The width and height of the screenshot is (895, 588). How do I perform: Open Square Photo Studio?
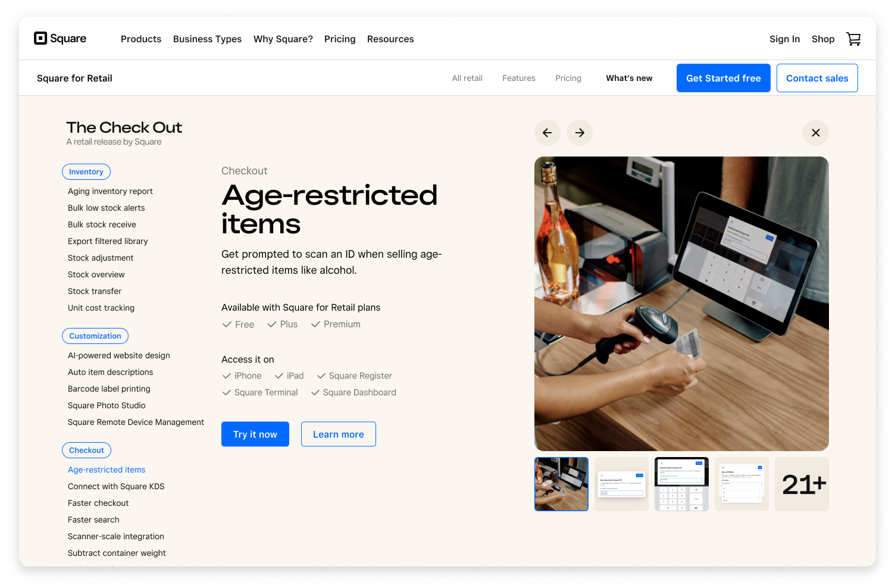click(x=107, y=405)
